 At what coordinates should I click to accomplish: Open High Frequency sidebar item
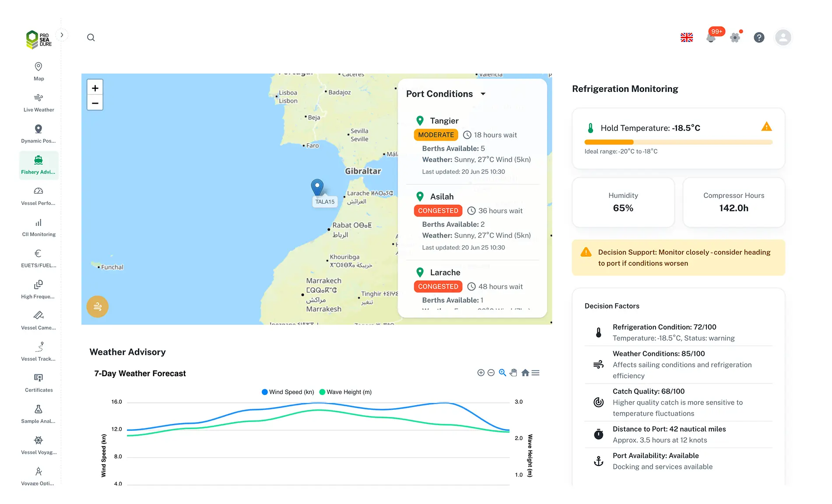tap(39, 289)
